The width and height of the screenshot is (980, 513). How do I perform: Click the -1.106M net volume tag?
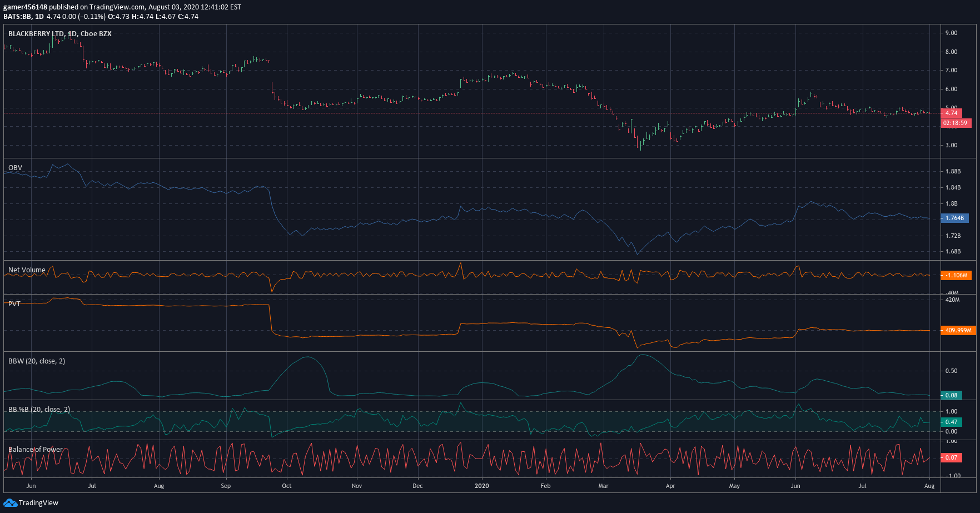coord(956,276)
